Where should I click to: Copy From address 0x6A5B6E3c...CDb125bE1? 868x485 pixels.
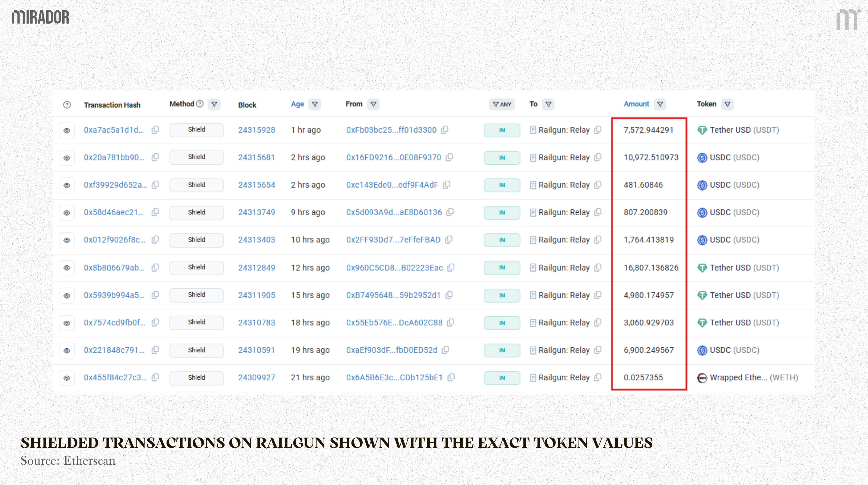451,377
